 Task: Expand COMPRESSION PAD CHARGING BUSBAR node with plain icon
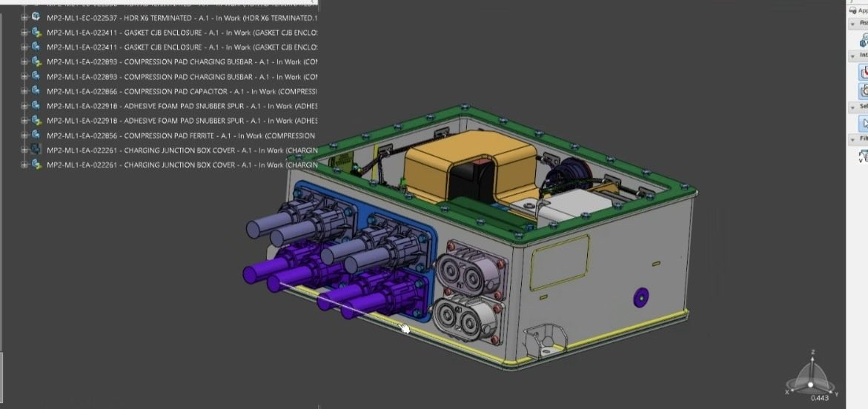coord(24,76)
